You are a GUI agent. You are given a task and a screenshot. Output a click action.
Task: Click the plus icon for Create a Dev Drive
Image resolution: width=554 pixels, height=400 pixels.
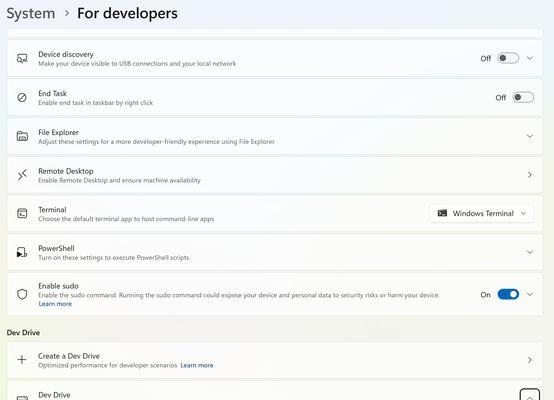[22, 360]
